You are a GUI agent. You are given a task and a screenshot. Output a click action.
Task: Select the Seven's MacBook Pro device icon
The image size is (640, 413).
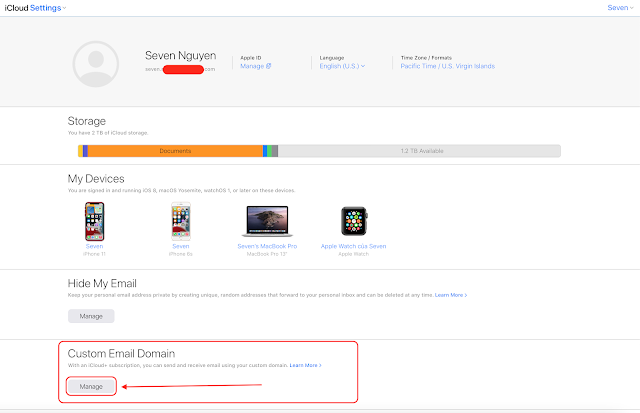click(267, 221)
